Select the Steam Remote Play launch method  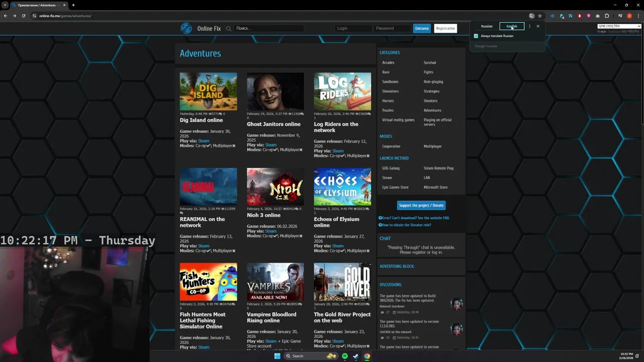tap(438, 168)
